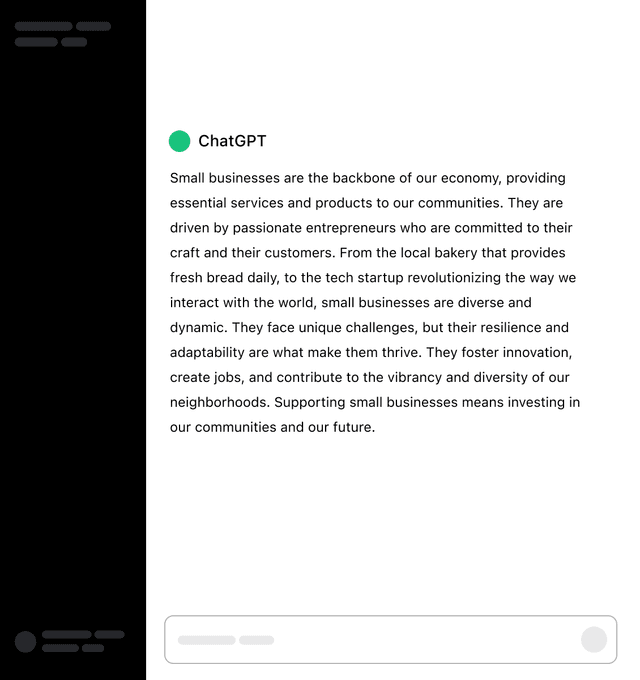Screen dimensions: 640x680
Task: Click the ChatGPT sender name label
Action: tap(232, 141)
